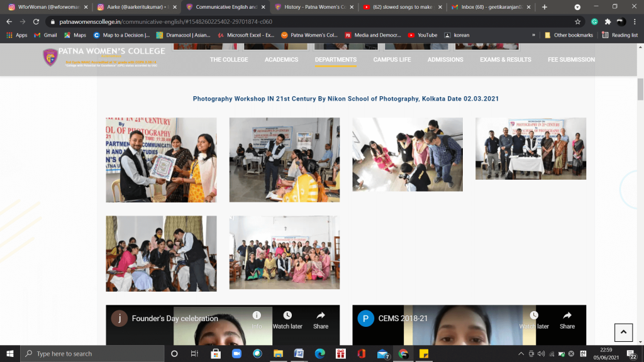Open a new browser tab

545,7
